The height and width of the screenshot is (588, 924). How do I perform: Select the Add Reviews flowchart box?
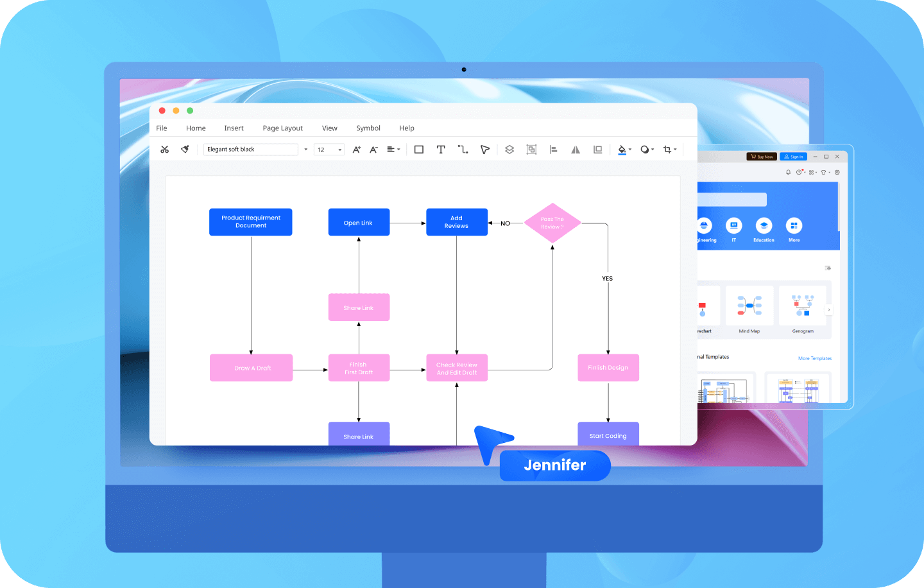point(457,222)
